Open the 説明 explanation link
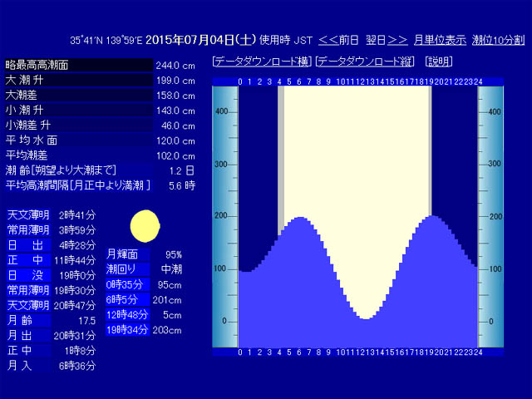532x399 pixels. 438,62
